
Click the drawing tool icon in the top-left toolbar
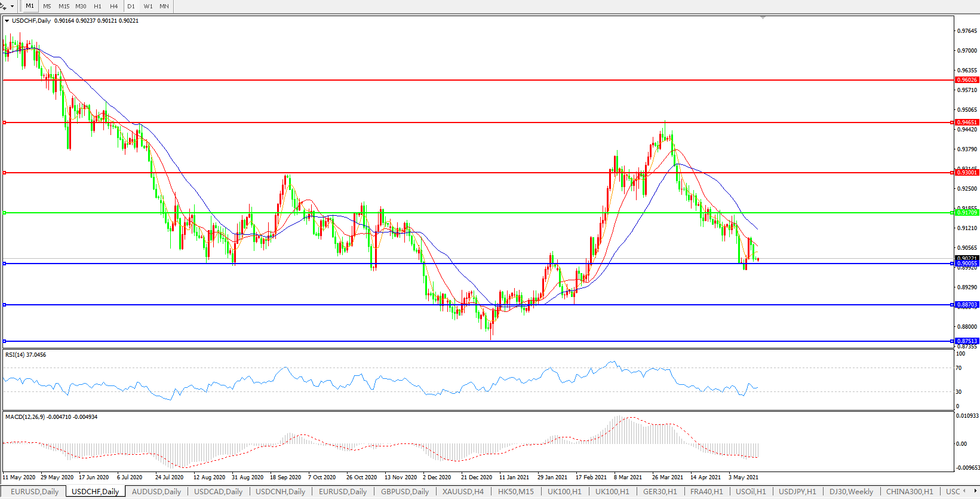click(x=3, y=6)
